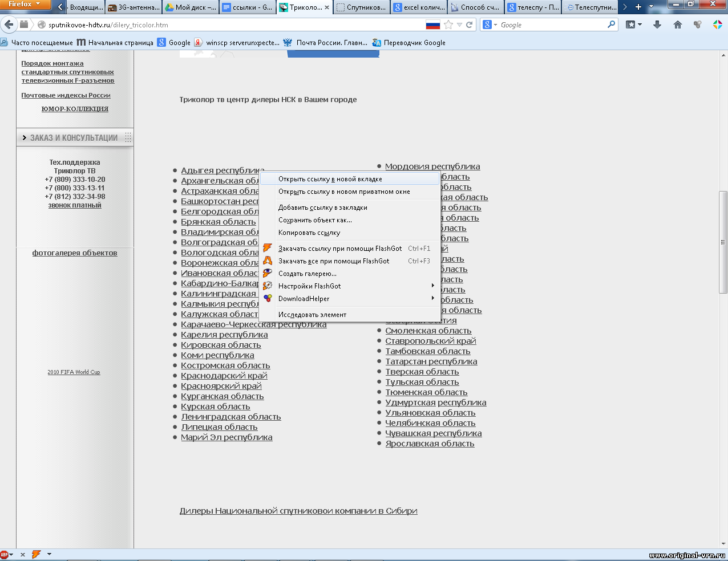Select Копировать ссылку from context menu
The image size is (728, 561).
click(350, 233)
